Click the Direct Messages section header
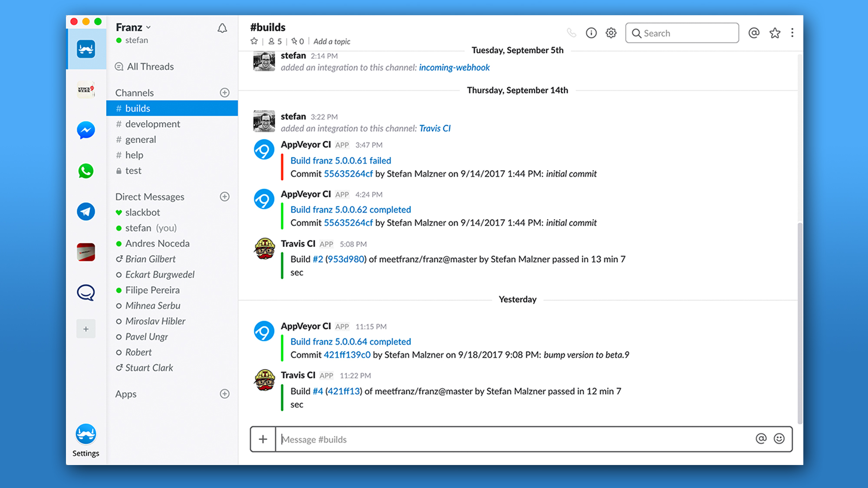The height and width of the screenshot is (488, 868). click(150, 197)
